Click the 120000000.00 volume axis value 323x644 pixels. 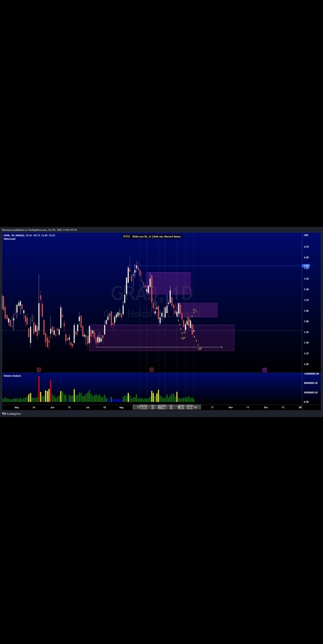[x=312, y=374]
